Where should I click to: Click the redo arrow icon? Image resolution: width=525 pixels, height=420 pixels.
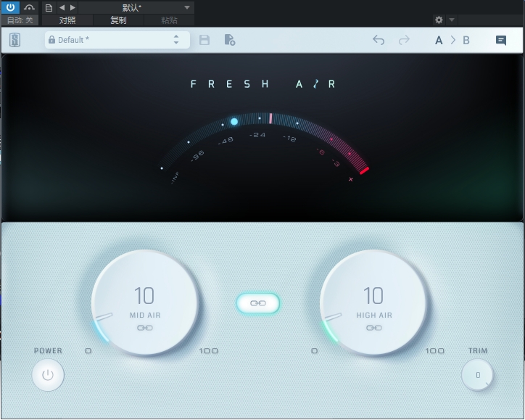pyautogui.click(x=404, y=40)
